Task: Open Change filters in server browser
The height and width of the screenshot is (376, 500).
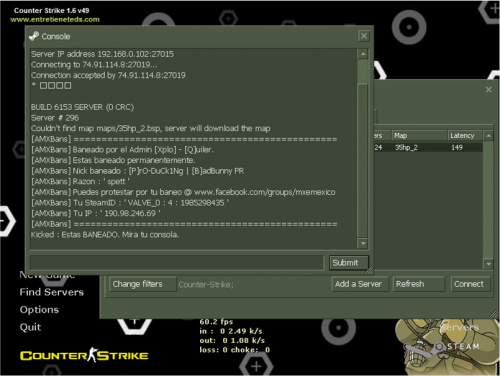Action: 143,284
